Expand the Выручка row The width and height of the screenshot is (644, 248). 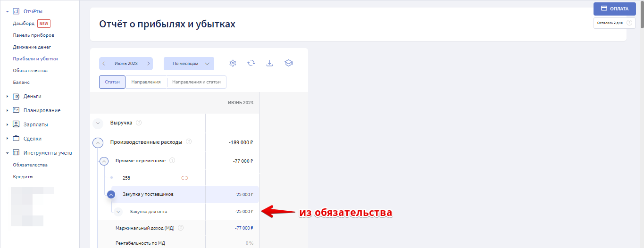pyautogui.click(x=98, y=124)
